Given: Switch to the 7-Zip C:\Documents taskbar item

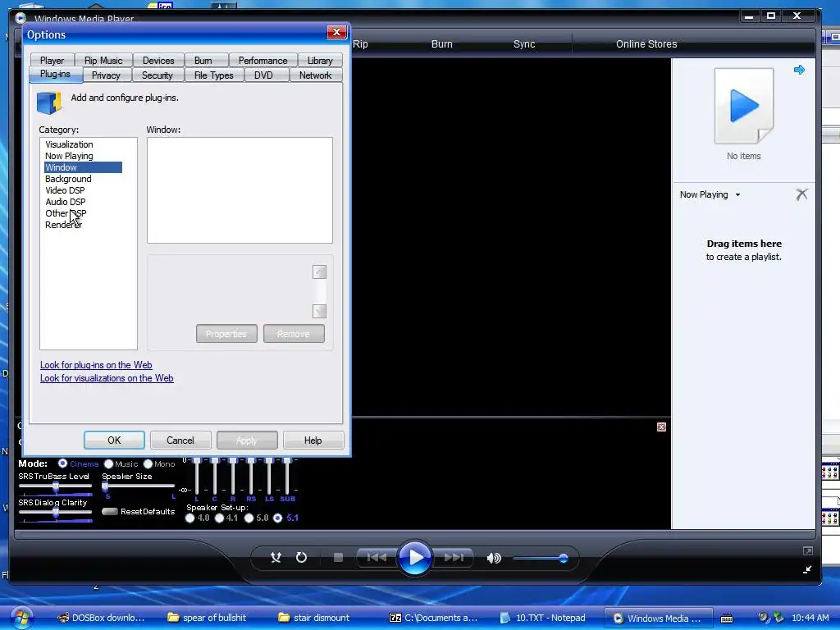Looking at the screenshot, I should 433,618.
